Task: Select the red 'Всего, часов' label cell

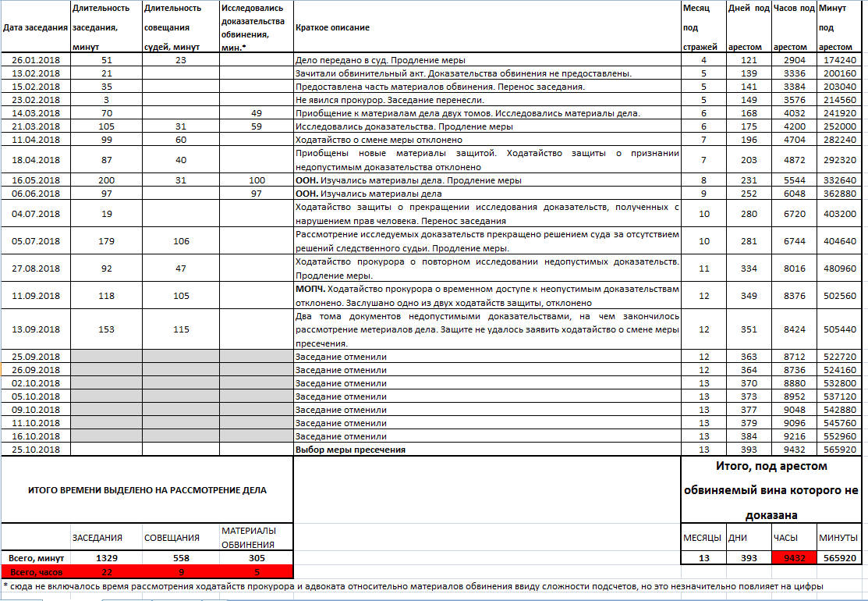Action: point(35,571)
